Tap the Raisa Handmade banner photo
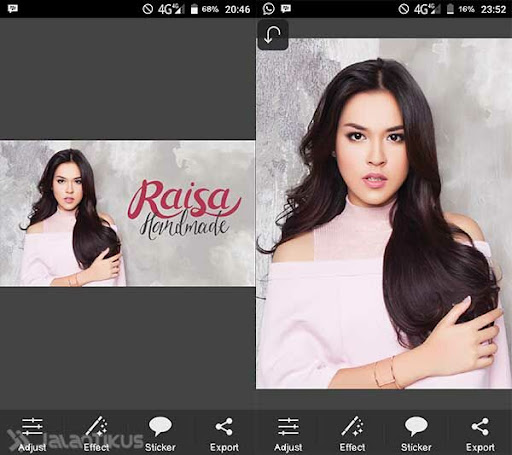The height and width of the screenshot is (455, 512). pos(127,213)
